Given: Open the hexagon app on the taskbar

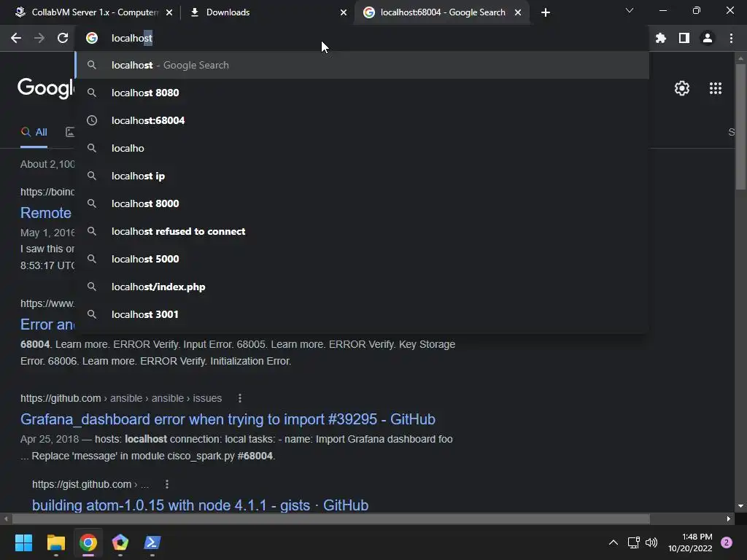Looking at the screenshot, I should (x=120, y=542).
